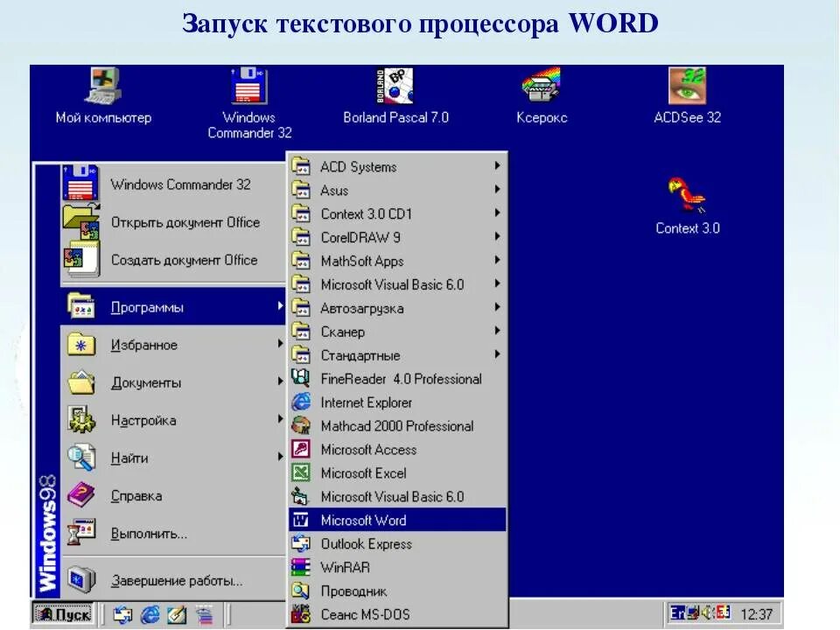Expand the Автозагрузка submenu arrow
This screenshot has height=630, width=840.
click(497, 307)
